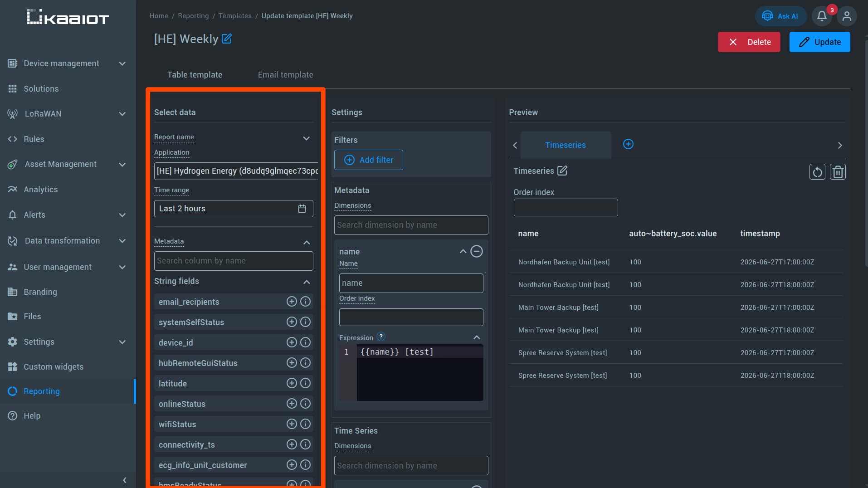Collapse the Expression editor

coord(477,337)
